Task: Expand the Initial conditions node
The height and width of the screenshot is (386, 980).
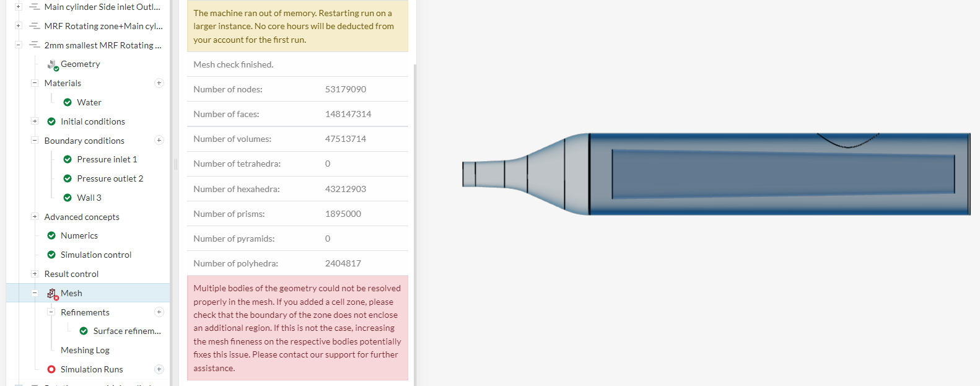Action: click(35, 121)
